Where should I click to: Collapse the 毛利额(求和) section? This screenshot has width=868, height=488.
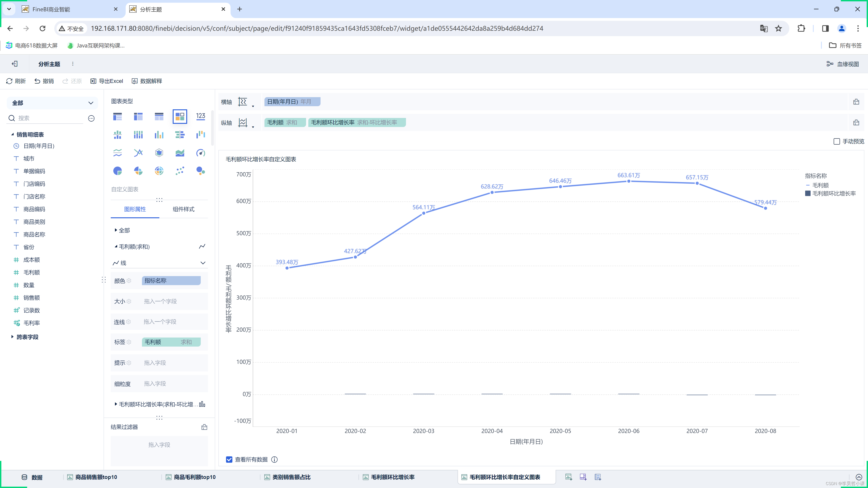point(116,246)
